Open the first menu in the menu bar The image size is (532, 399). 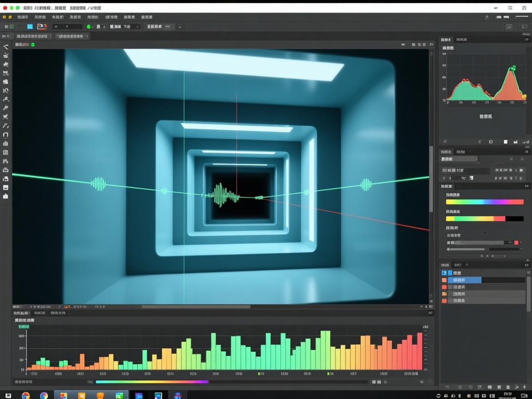tap(23, 17)
